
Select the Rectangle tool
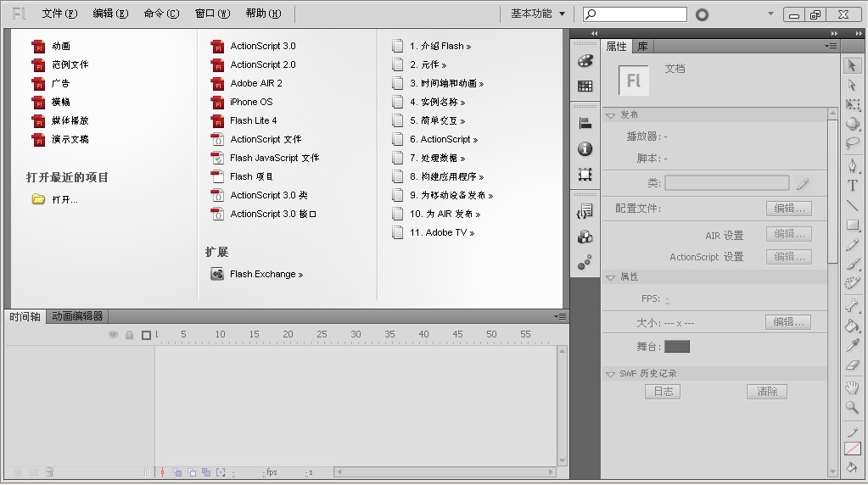tap(853, 225)
